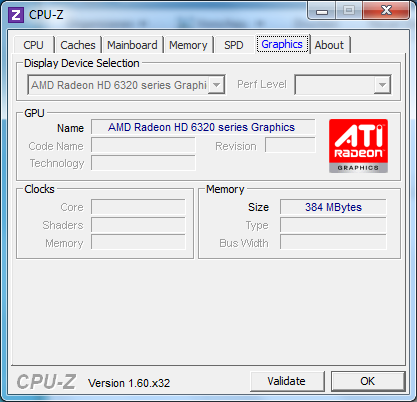Click the ATI Radeon Graphics logo
The image size is (417, 402).
(358, 146)
